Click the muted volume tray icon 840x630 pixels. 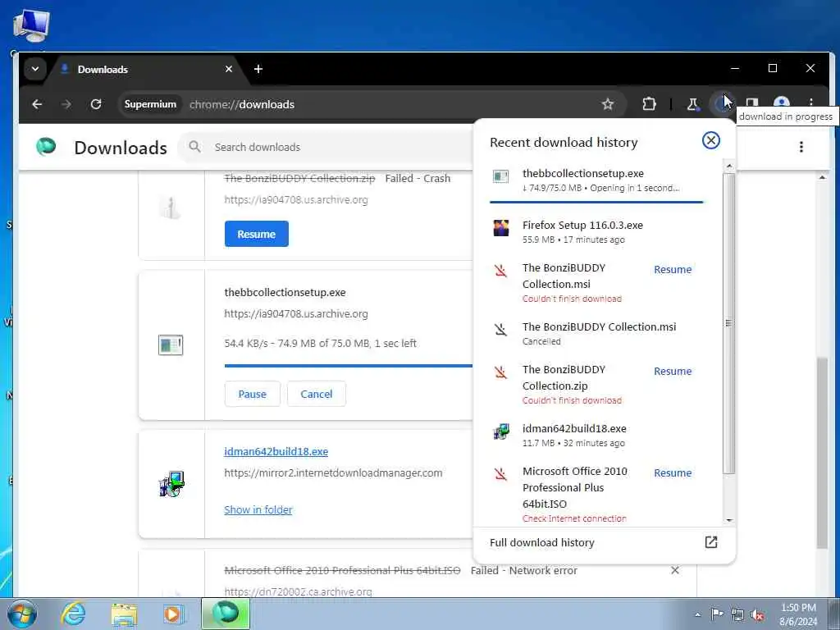pyautogui.click(x=757, y=614)
